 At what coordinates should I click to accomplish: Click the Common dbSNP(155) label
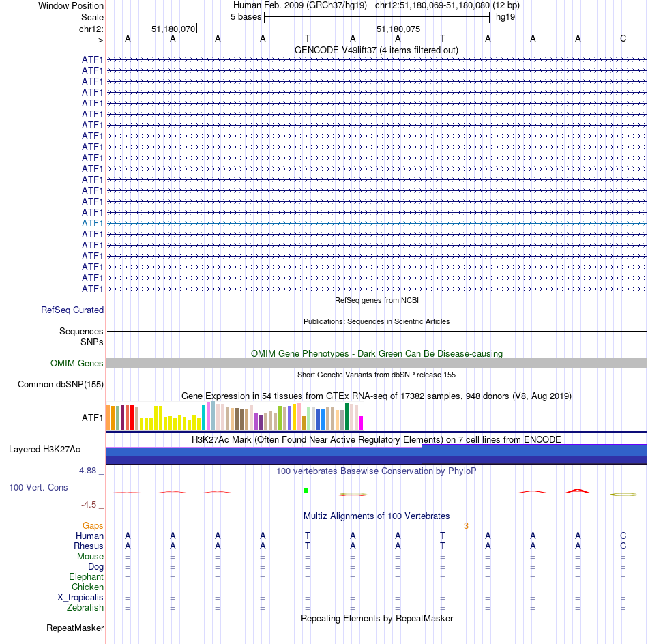tap(61, 384)
